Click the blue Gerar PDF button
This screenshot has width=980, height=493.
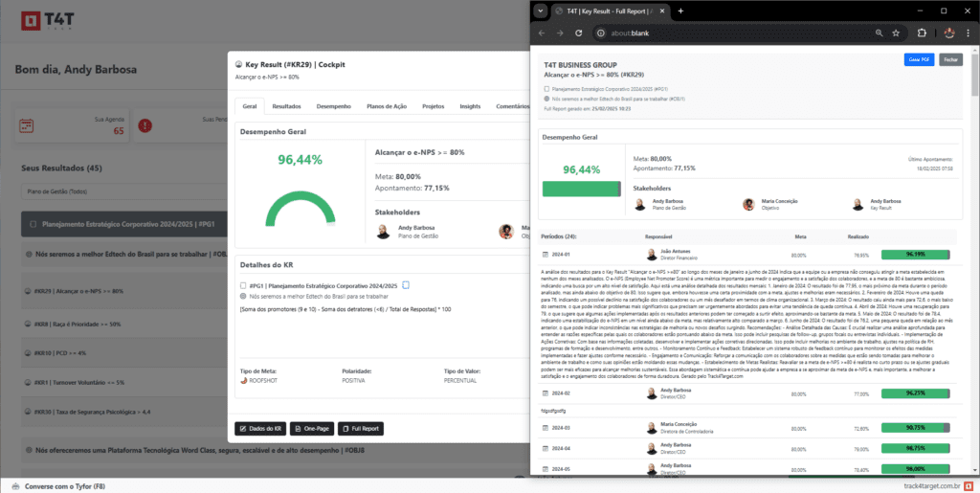pos(919,59)
